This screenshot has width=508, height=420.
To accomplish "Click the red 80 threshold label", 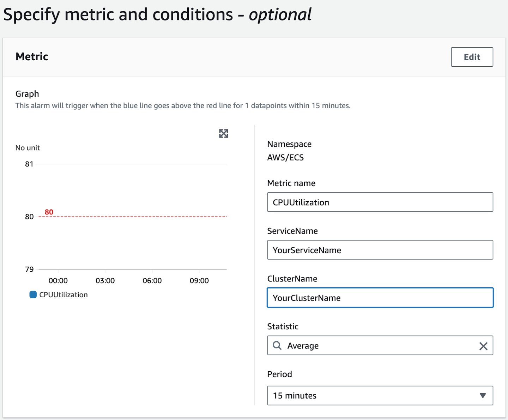I will click(x=48, y=212).
